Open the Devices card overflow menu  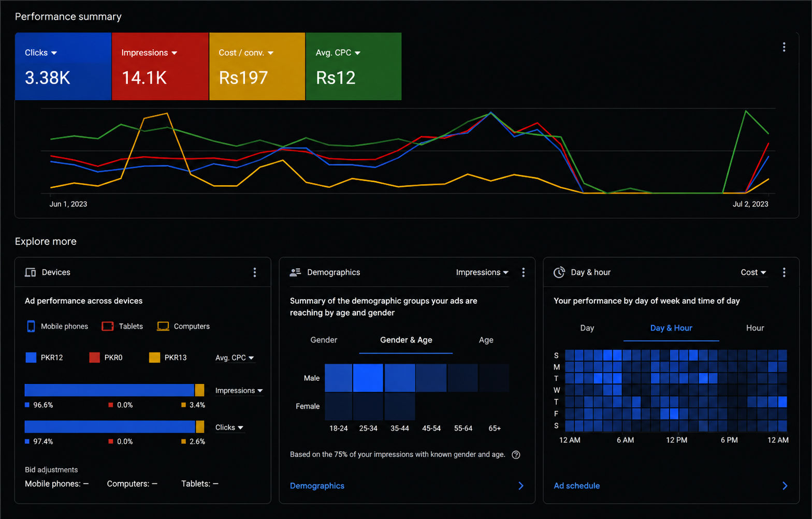[x=254, y=272]
